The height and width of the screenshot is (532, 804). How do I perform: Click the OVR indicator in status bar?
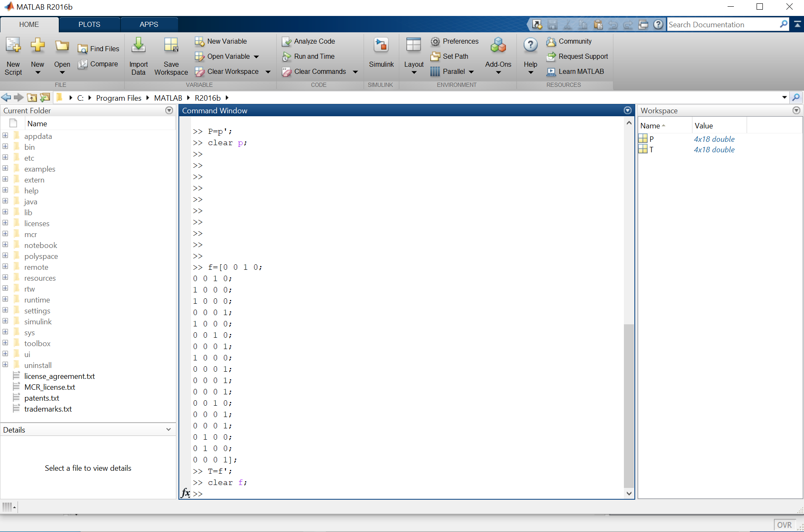[784, 525]
